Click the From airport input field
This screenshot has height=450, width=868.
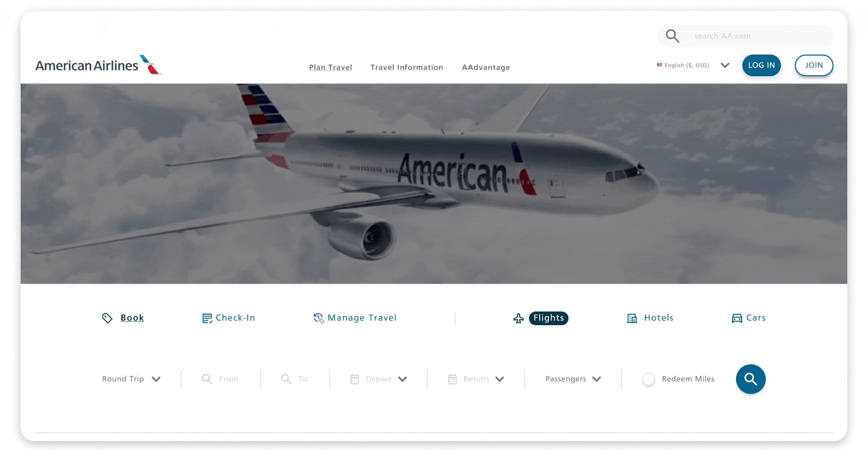220,379
